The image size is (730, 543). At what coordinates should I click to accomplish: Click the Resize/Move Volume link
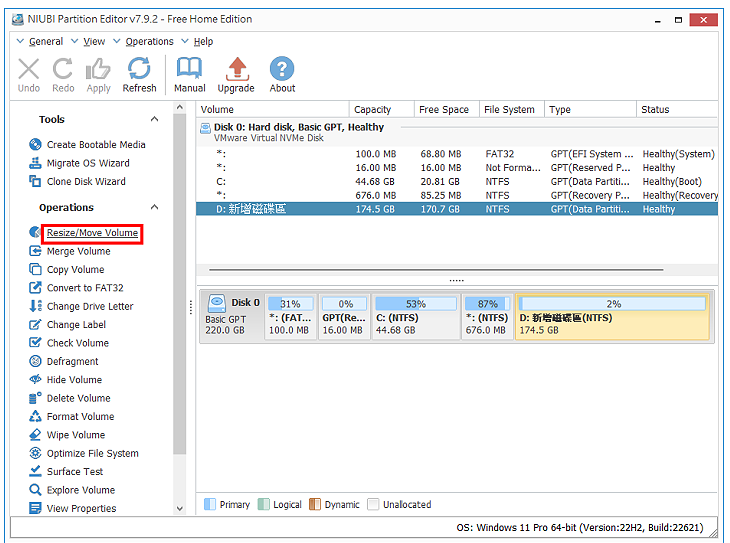click(x=92, y=233)
